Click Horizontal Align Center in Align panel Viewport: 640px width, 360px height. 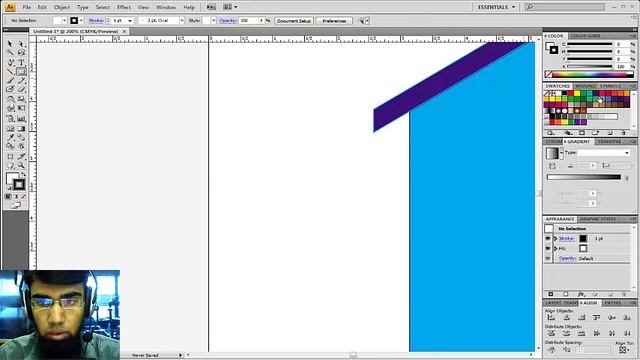pos(567,318)
